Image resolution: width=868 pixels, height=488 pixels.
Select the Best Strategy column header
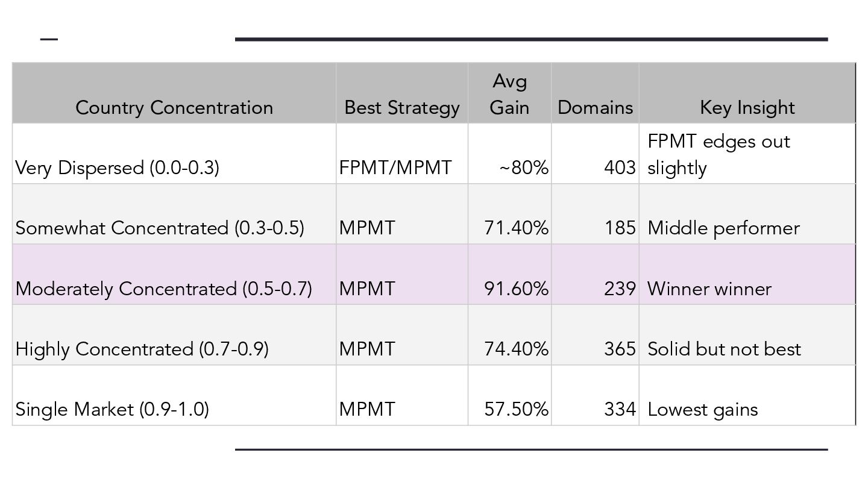coord(402,93)
